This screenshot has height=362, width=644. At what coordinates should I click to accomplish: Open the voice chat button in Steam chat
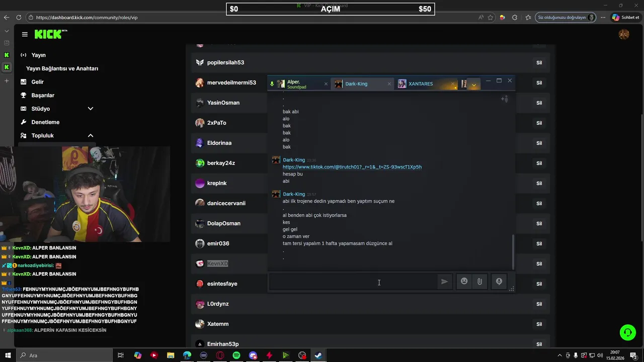pos(499,282)
